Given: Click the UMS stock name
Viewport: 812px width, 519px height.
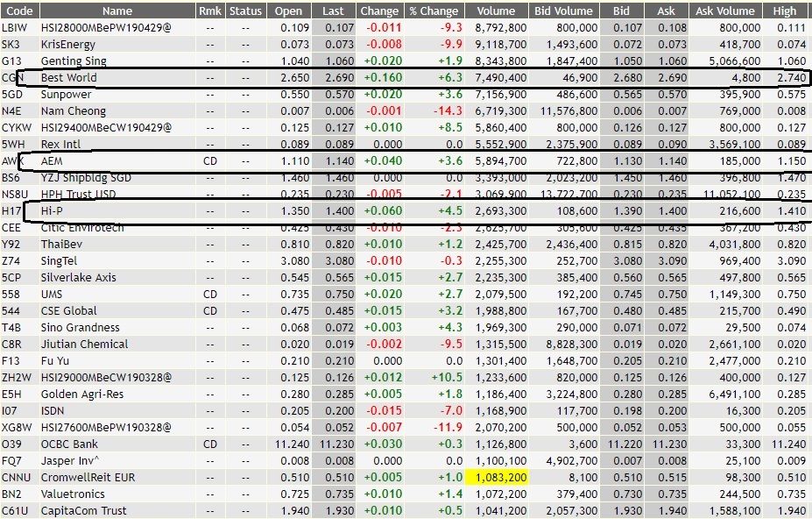Looking at the screenshot, I should [52, 295].
